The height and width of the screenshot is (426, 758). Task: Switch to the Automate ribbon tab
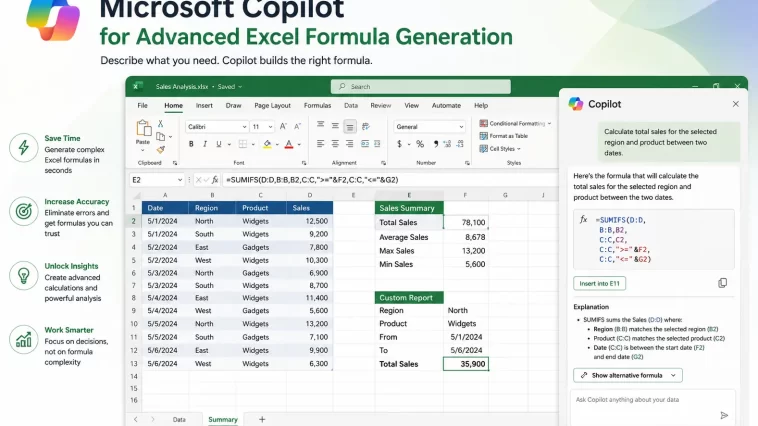446,105
